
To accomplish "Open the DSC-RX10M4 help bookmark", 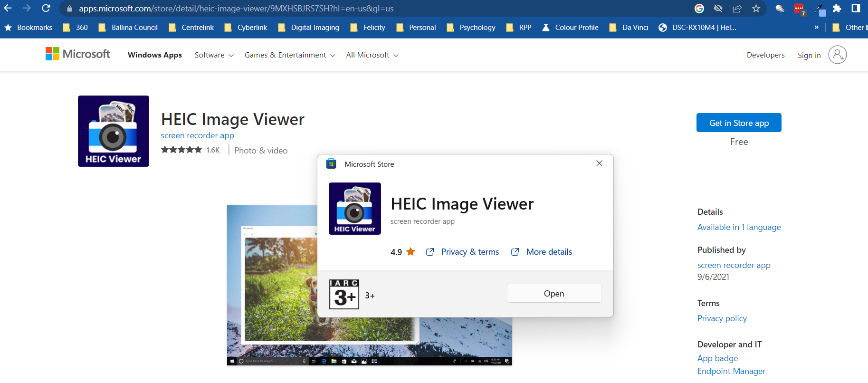I will pyautogui.click(x=697, y=28).
